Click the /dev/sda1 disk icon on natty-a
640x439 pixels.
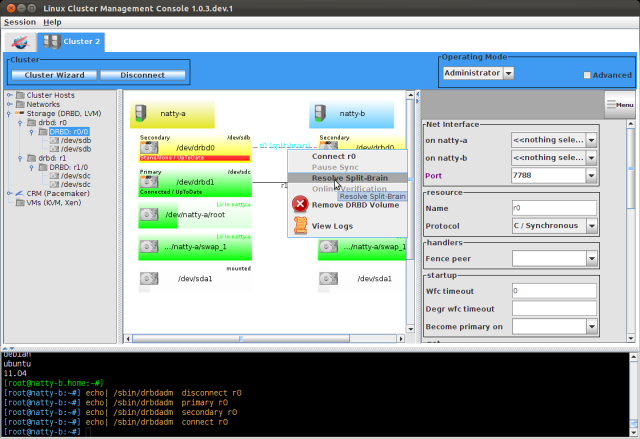pos(149,277)
